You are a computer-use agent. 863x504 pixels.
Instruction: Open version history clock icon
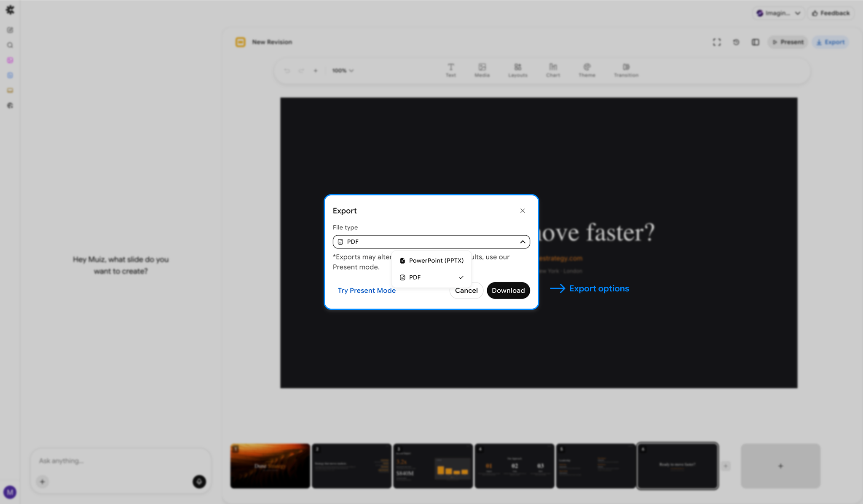click(x=736, y=42)
